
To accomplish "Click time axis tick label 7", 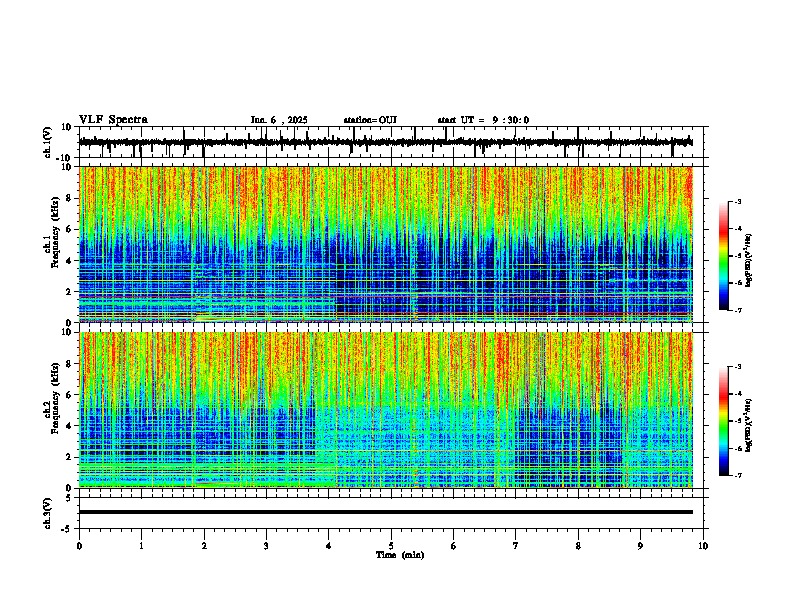I will [516, 546].
